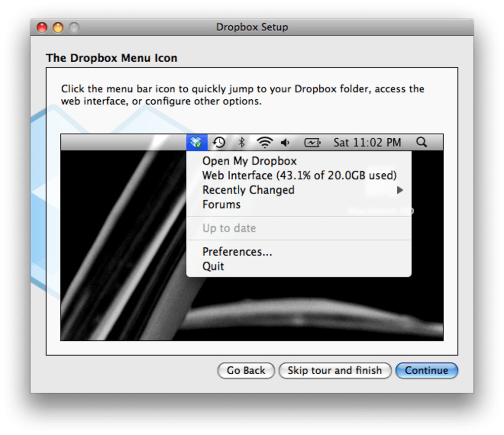This screenshot has width=504, height=435.
Task: Select Forums from the Dropbox menu
Action: pos(299,204)
